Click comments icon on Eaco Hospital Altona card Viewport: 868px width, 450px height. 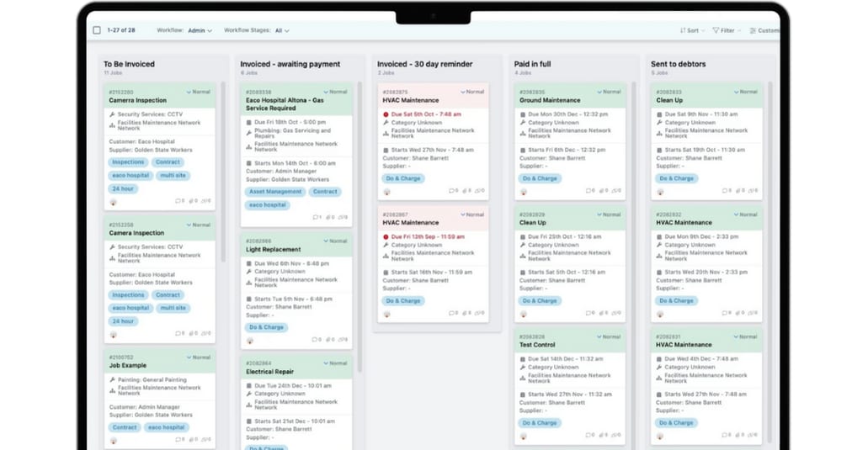click(x=317, y=218)
